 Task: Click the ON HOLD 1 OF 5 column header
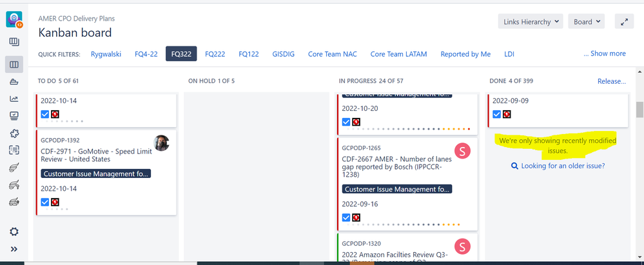pos(211,81)
